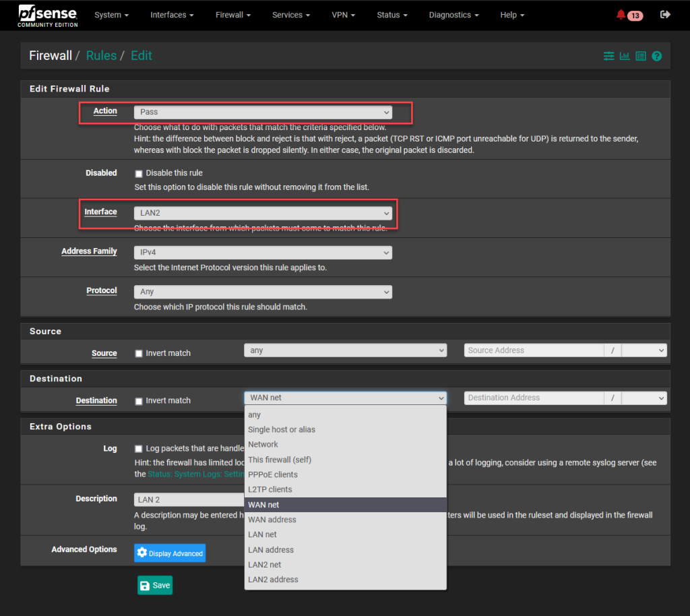Click the gear icon on Display Advanced
This screenshot has height=616, width=690.
(142, 553)
